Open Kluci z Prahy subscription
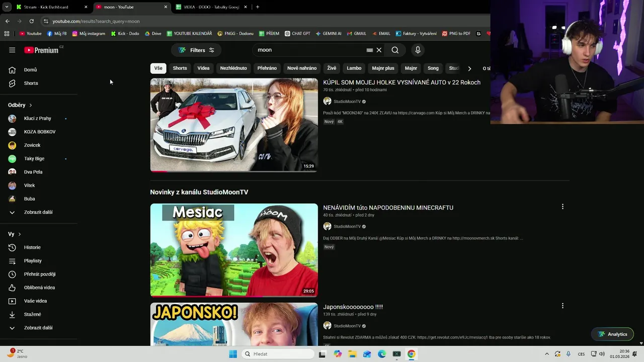The width and height of the screenshot is (644, 362). click(x=38, y=118)
